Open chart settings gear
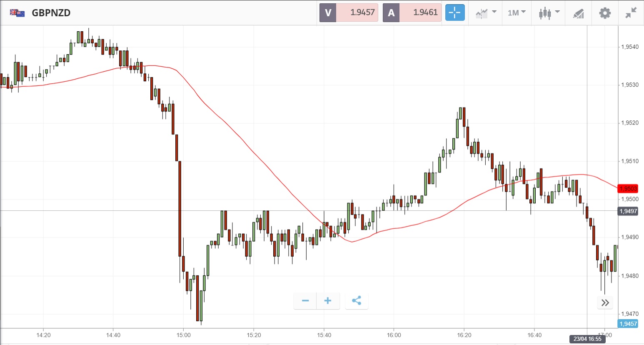 pyautogui.click(x=604, y=13)
